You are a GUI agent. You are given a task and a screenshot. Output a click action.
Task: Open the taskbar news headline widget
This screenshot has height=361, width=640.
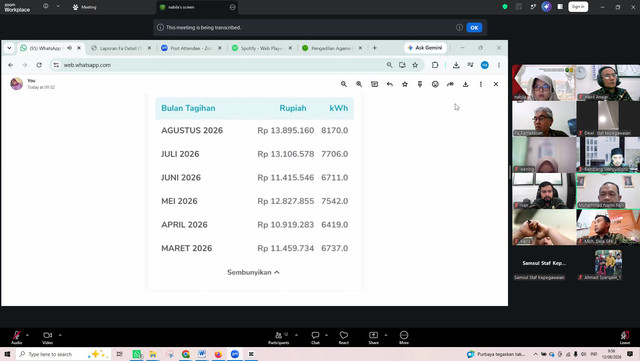coord(496,354)
